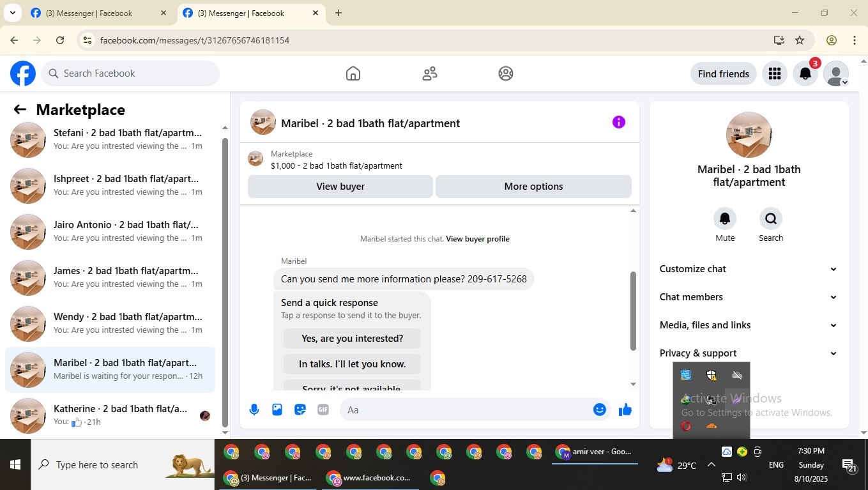Switch to the first Messenger browser tab
This screenshot has width=868, height=490.
[x=98, y=13]
